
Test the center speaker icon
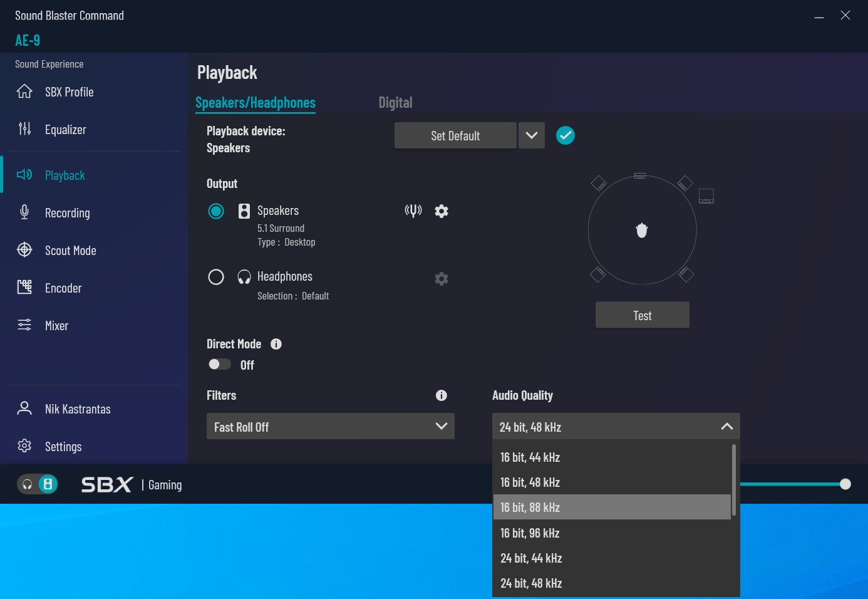(x=640, y=176)
